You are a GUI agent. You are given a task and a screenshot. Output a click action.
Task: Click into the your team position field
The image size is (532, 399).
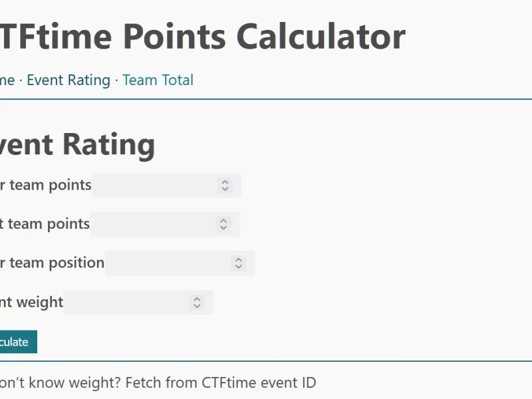pyautogui.click(x=173, y=263)
